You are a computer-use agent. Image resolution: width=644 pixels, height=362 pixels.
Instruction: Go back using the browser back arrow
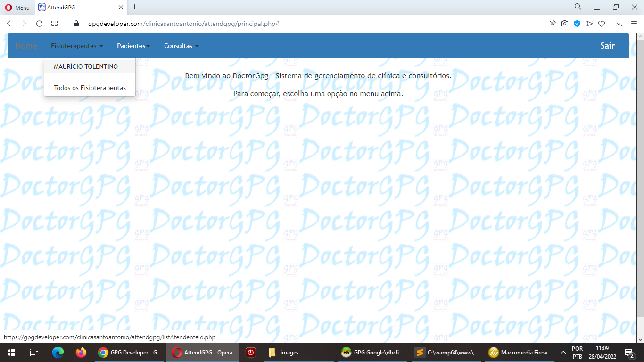coord(9,24)
